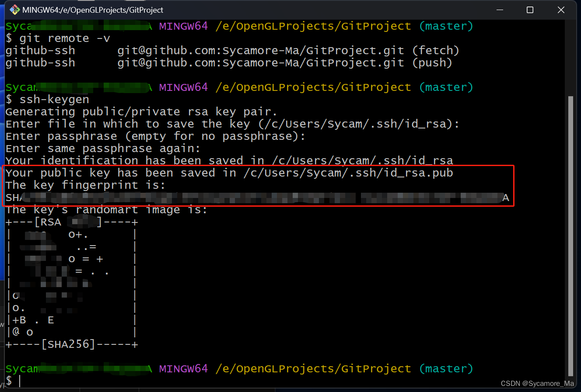Click 'Enter file in which to save the key' line
The image size is (581, 392).
[x=232, y=124]
